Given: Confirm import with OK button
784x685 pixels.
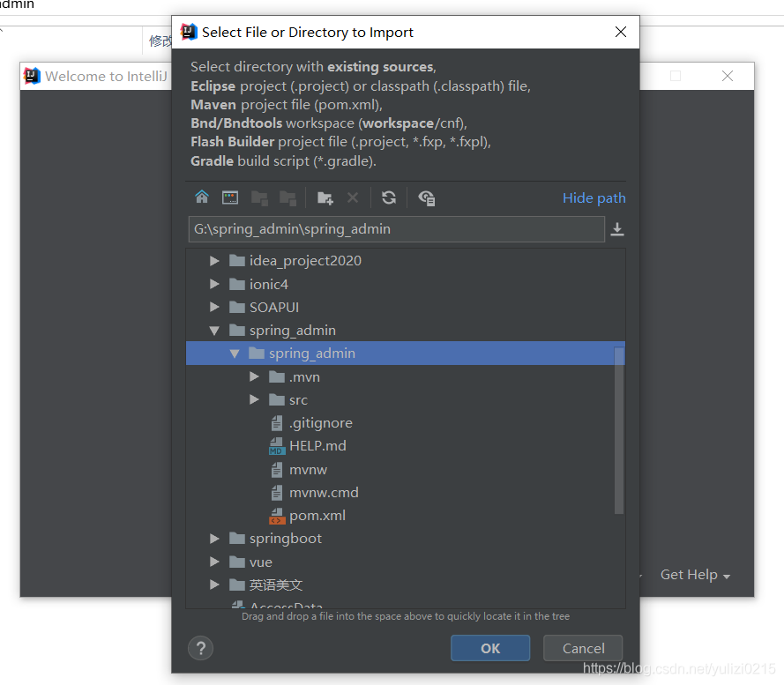Looking at the screenshot, I should 490,648.
